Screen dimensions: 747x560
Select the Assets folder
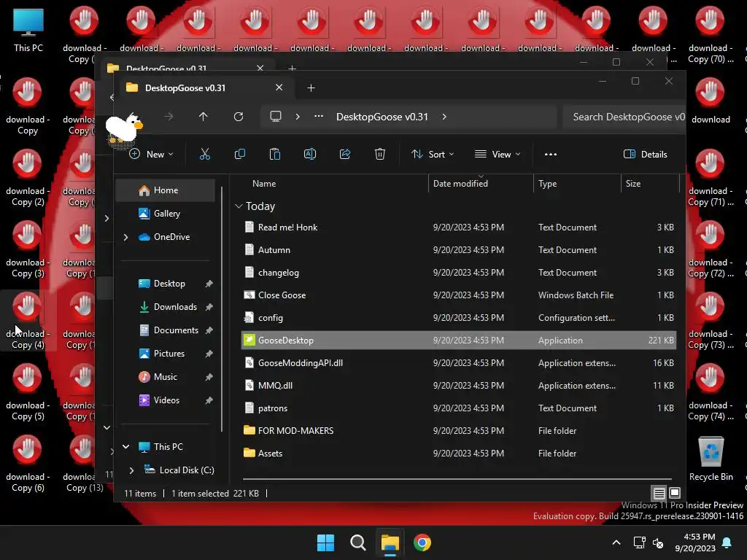tap(459, 454)
